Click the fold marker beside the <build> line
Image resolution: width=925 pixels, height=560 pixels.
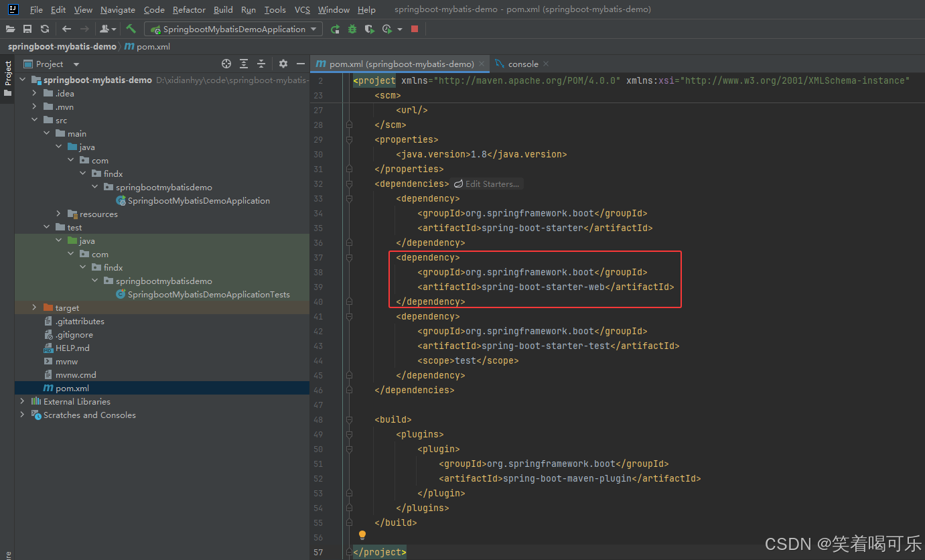click(x=349, y=419)
